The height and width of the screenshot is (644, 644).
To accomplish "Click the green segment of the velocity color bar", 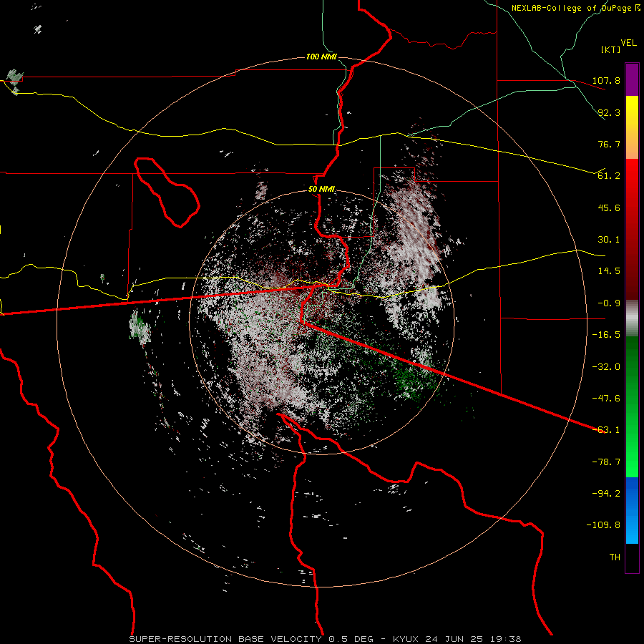I will coord(632,406).
